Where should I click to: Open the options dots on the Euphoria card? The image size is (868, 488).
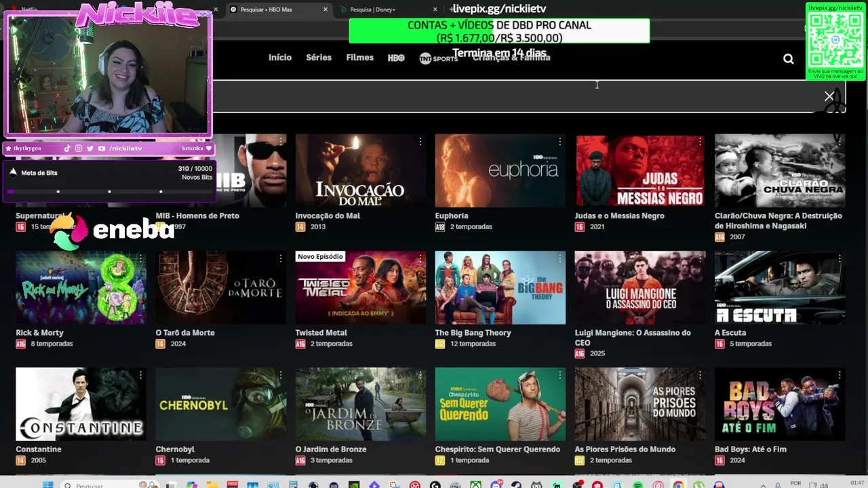click(x=559, y=142)
